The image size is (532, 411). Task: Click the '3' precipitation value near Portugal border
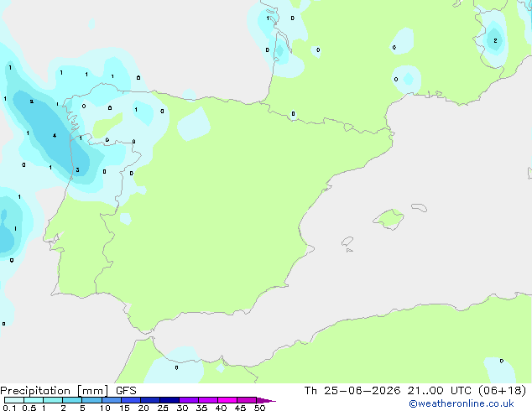pos(78,170)
